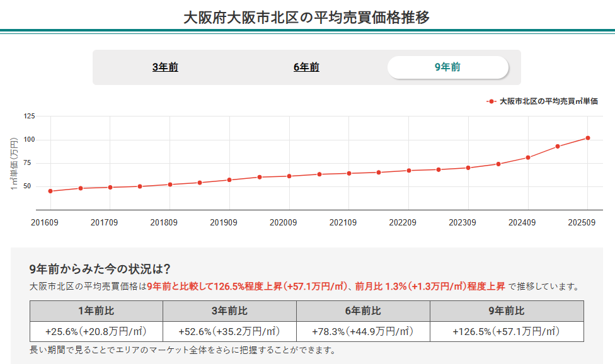615x364 pixels.
Task: Click the page title 大阪府大阪市北区の平均売買価格推移
Action: (307, 16)
